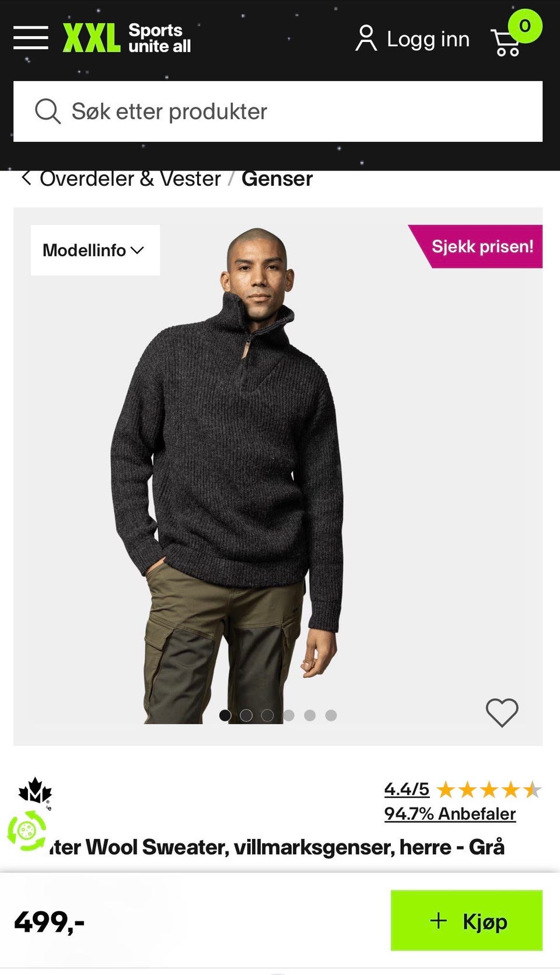
Task: Click the brand maple leaf logo
Action: point(36,792)
